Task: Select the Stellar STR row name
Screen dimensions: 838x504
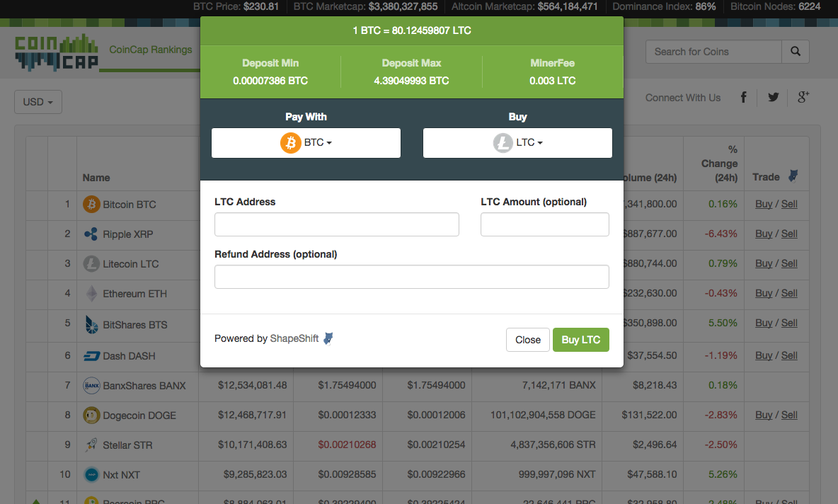Action: 127,445
